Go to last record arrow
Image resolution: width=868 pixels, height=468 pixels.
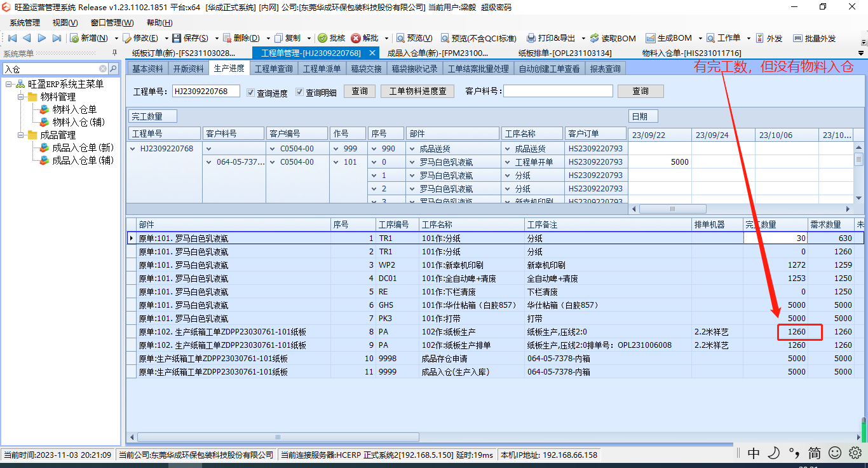coord(57,38)
